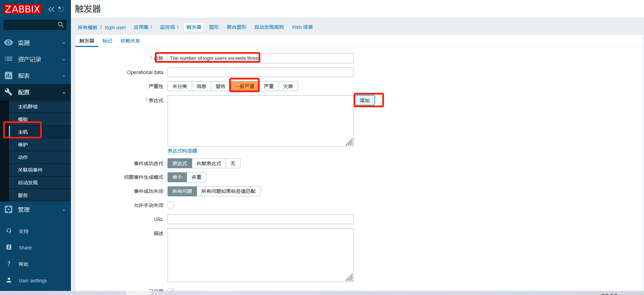Open 自动发现规则 link
Image resolution: width=644 pixels, height=295 pixels.
click(269, 27)
